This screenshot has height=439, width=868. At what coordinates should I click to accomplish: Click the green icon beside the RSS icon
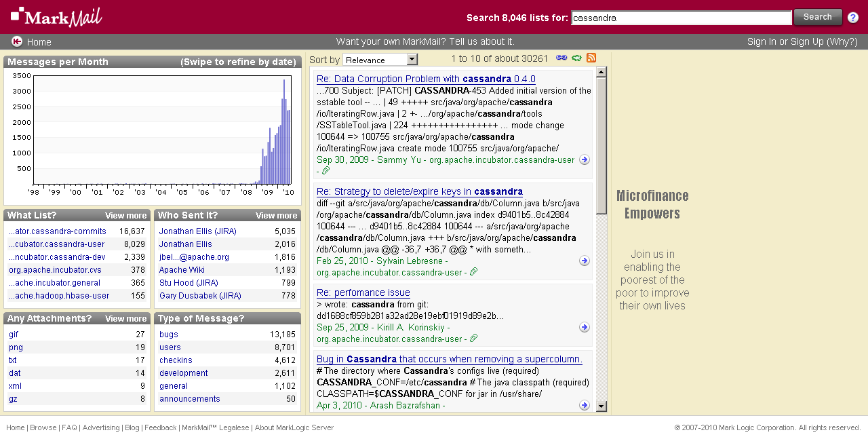point(577,58)
